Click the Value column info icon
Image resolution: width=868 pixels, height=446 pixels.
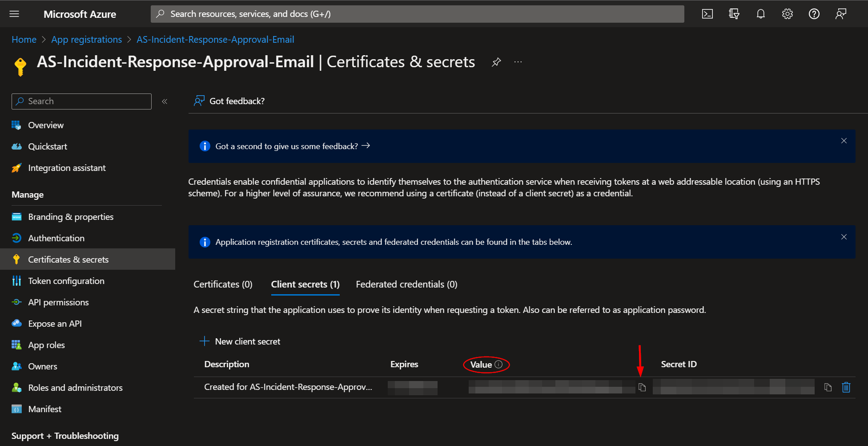[498, 365]
